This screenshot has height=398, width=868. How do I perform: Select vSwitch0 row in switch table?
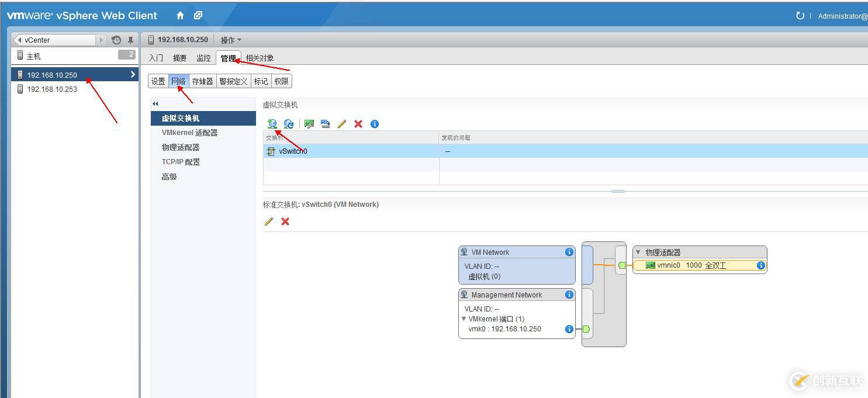pyautogui.click(x=565, y=151)
